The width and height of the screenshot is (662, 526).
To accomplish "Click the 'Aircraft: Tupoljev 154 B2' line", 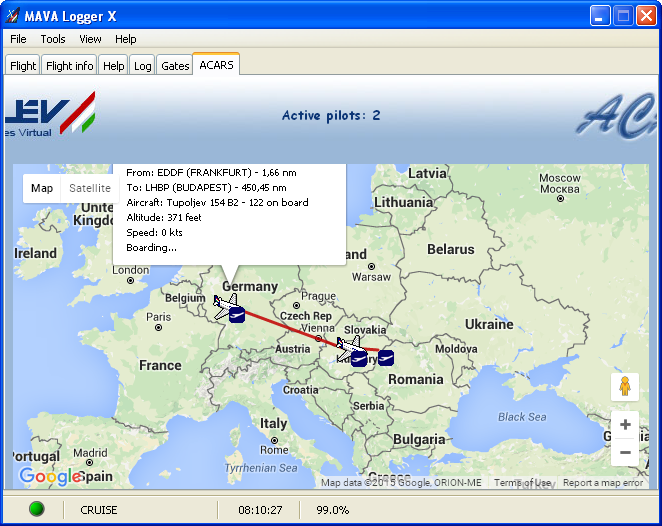I will [217, 203].
